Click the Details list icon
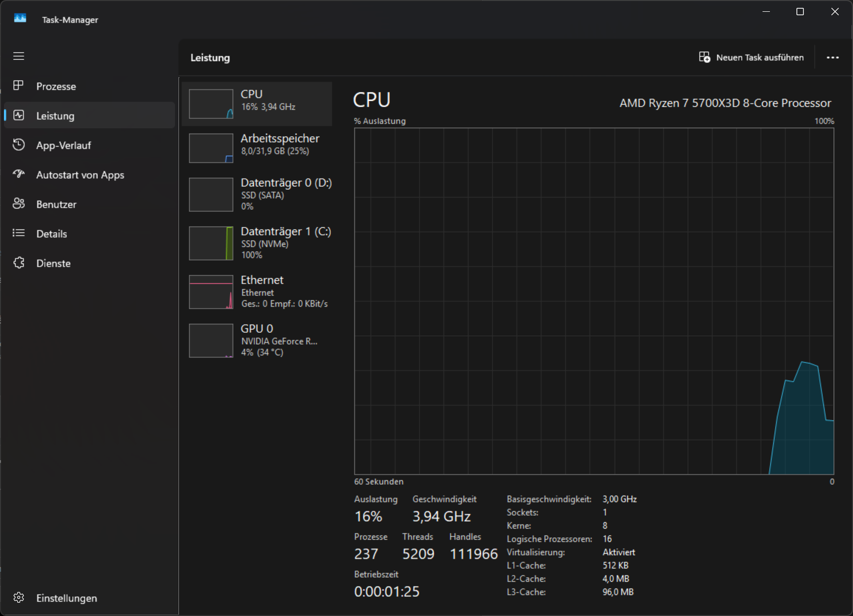Viewport: 853px width, 616px height. (19, 233)
